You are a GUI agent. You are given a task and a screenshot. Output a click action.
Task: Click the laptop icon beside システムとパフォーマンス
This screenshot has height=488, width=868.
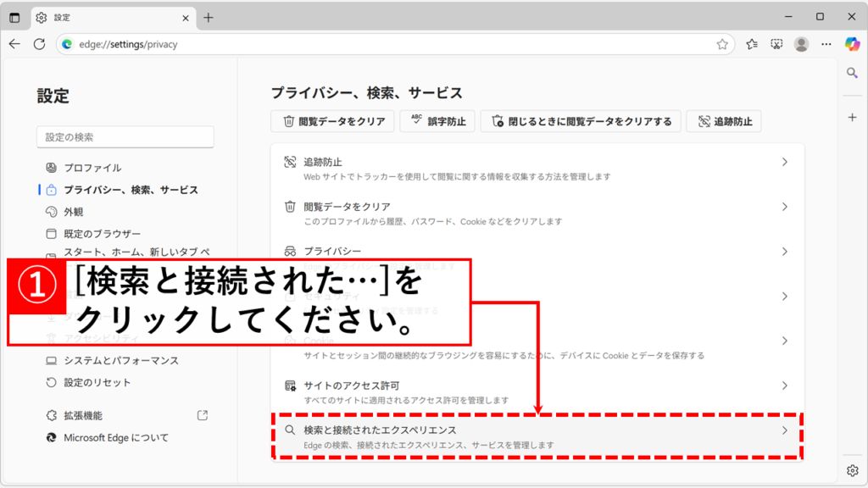point(52,361)
